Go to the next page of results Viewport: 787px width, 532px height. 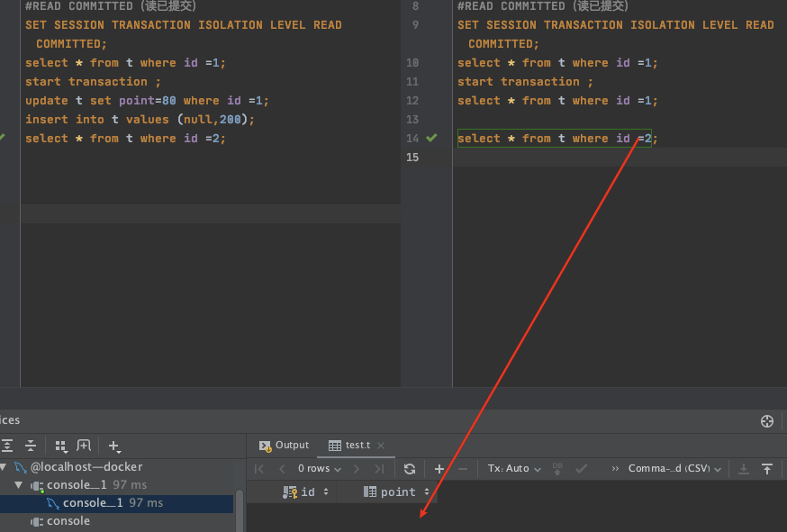tap(357, 469)
